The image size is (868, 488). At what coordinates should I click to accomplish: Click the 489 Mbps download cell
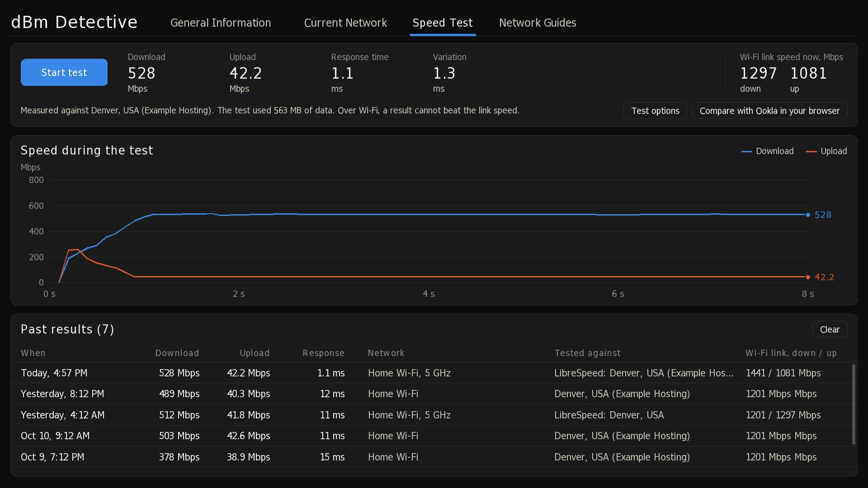click(x=179, y=394)
